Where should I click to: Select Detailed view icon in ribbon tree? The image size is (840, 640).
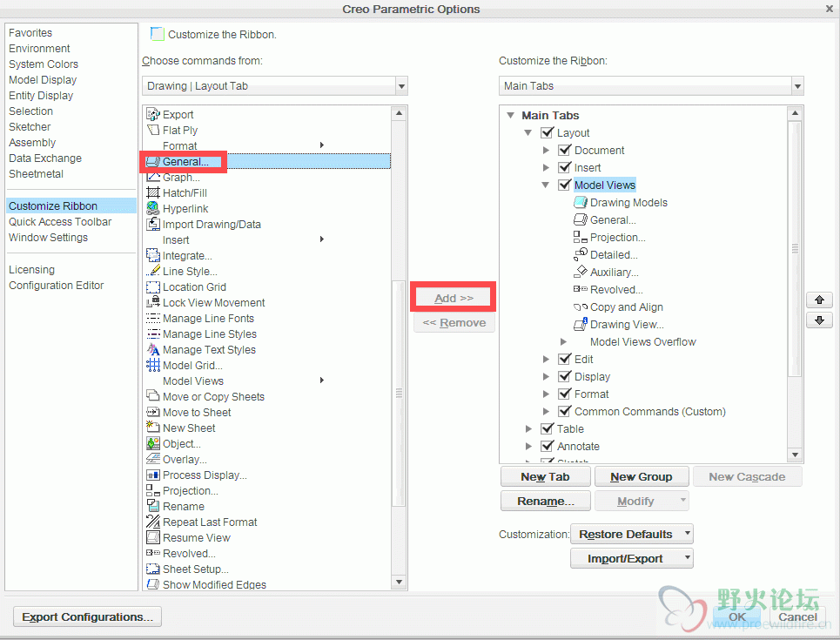click(x=581, y=254)
